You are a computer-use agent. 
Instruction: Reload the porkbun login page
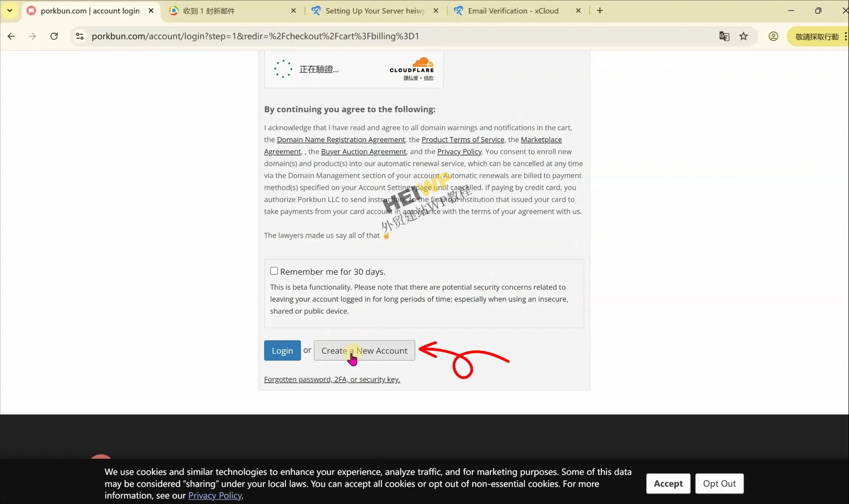(x=54, y=36)
